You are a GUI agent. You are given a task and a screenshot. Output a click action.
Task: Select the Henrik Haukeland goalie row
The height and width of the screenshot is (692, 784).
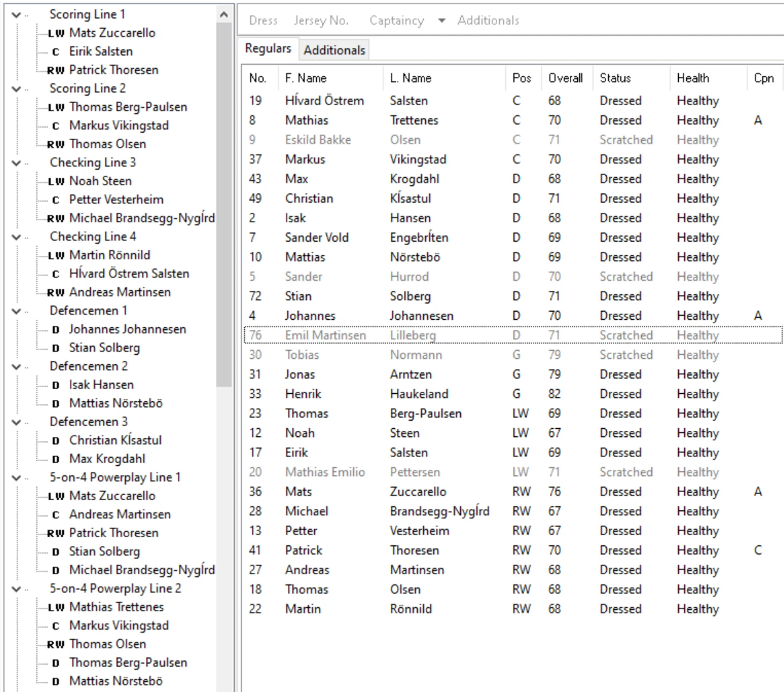419,394
